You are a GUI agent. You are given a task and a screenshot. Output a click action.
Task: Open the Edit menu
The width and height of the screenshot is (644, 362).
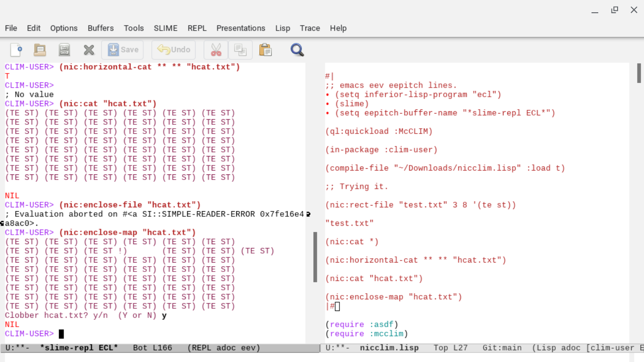(33, 28)
